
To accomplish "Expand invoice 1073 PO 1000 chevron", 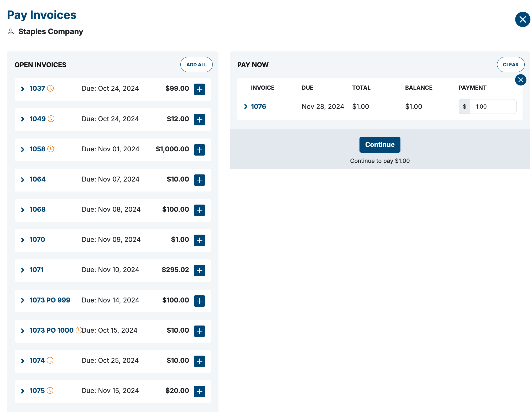I will (x=23, y=331).
